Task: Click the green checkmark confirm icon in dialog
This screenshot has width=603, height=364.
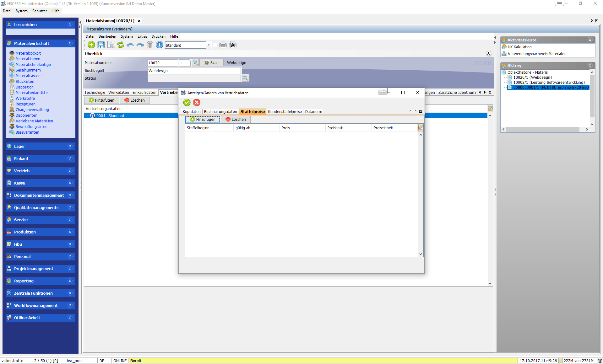Action: (187, 103)
